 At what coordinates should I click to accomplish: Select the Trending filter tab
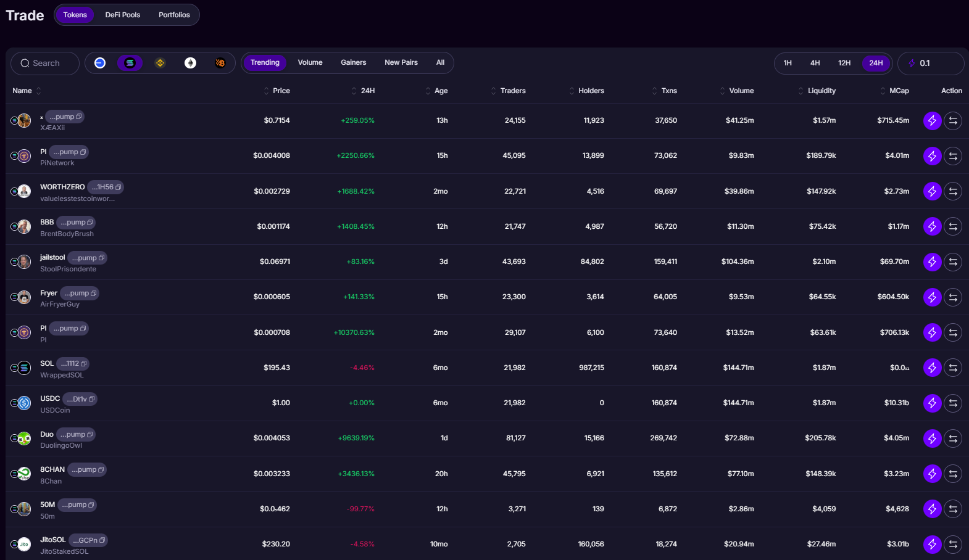click(x=265, y=62)
